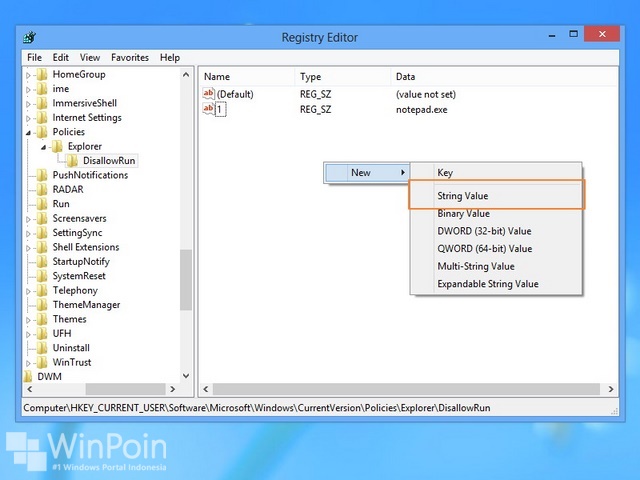Open the Favorites menu
This screenshot has width=640, height=480.
pos(130,58)
